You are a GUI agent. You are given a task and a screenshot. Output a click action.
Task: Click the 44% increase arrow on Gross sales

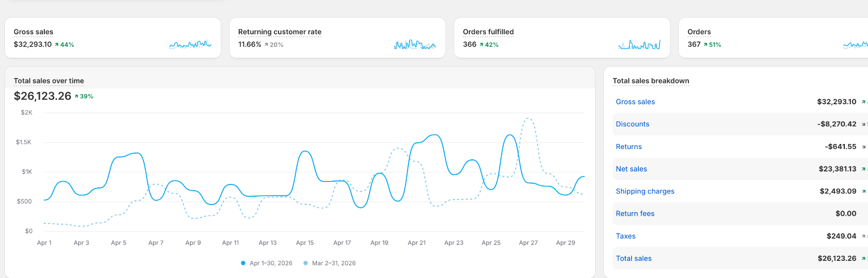(64, 45)
